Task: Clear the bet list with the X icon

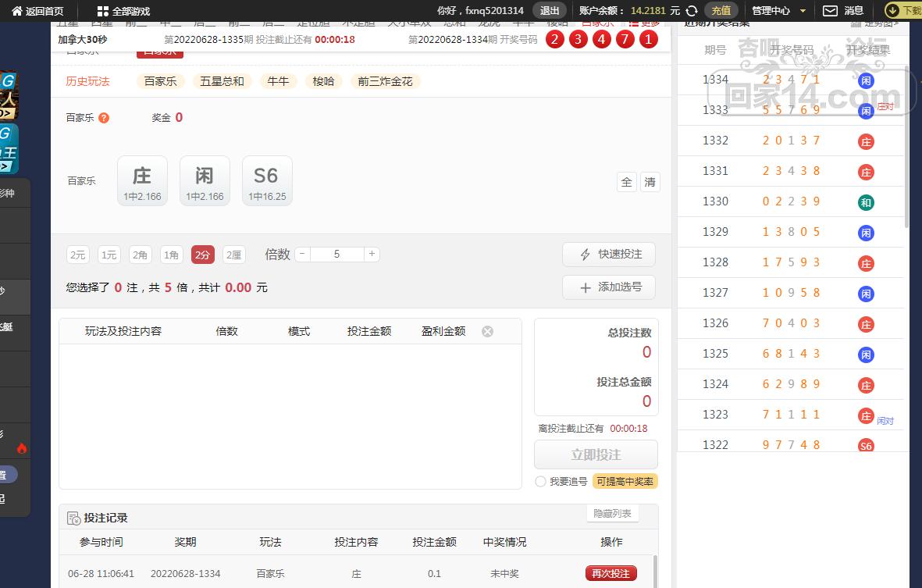Action: (487, 331)
